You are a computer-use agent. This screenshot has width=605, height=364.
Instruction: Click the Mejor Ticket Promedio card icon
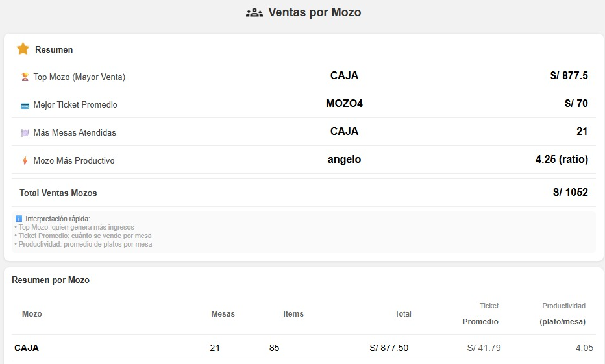click(x=25, y=105)
